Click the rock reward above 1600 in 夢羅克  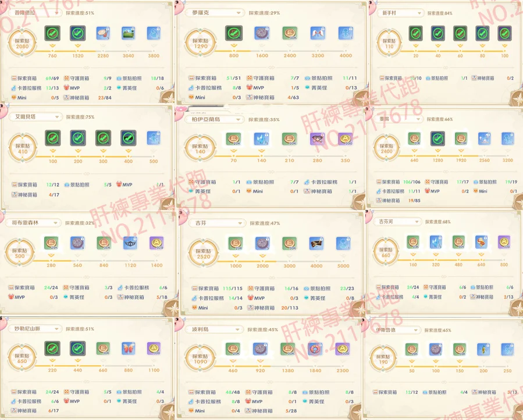coord(261,33)
